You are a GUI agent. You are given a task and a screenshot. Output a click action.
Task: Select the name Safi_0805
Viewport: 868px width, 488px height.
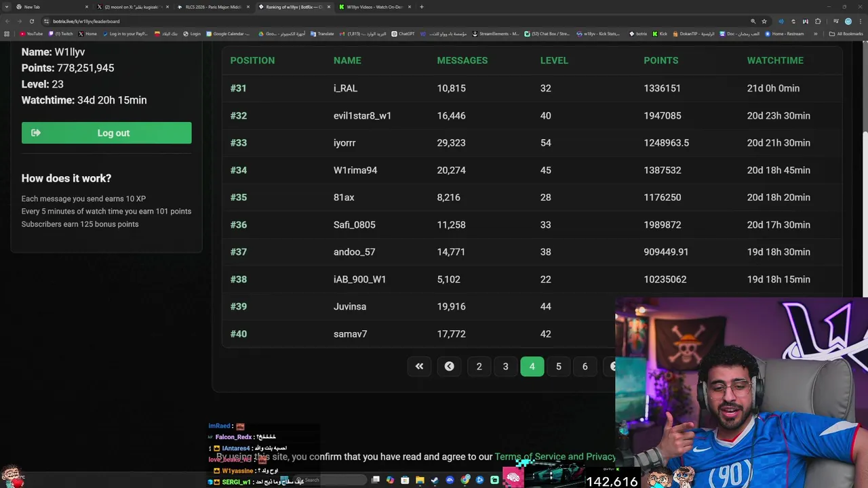coord(355,224)
